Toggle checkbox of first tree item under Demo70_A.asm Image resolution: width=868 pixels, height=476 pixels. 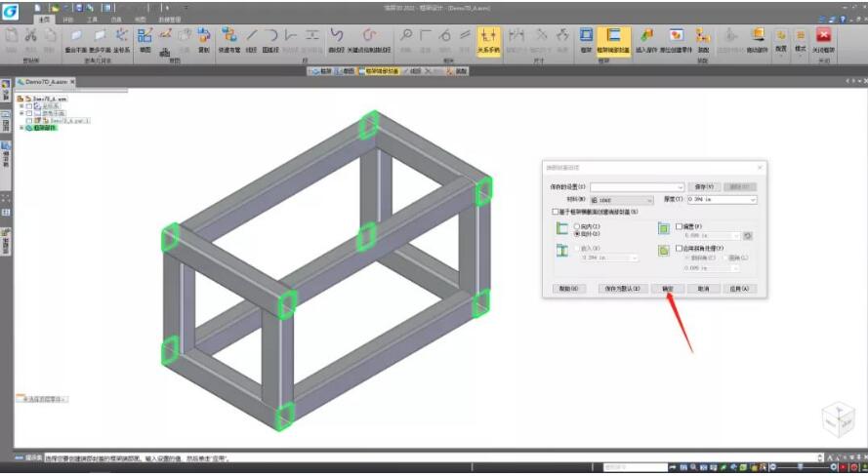click(x=29, y=105)
